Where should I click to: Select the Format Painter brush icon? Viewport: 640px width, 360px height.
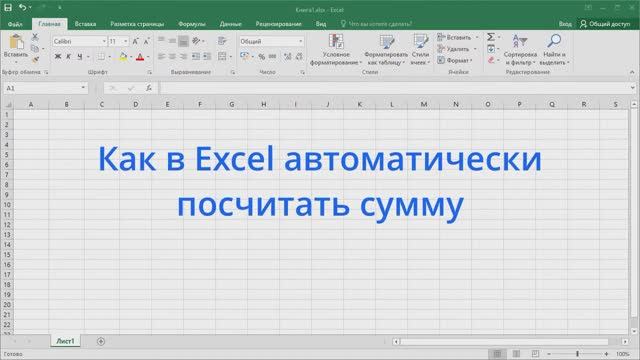[x=35, y=60]
